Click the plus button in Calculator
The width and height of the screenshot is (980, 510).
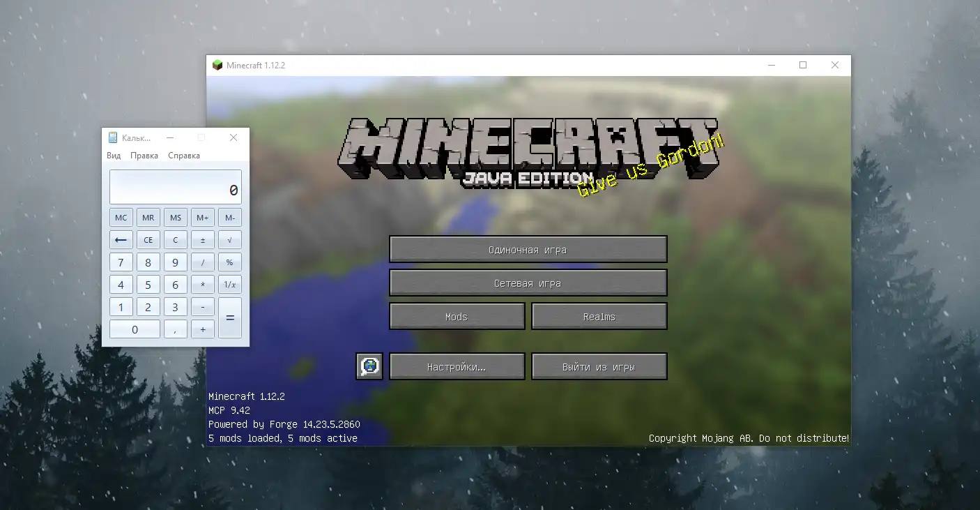click(203, 329)
